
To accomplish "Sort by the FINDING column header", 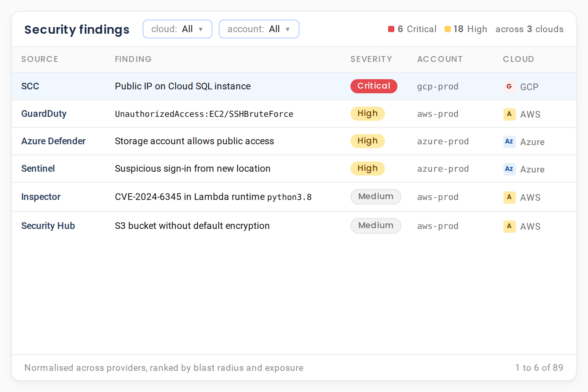I will click(x=133, y=59).
